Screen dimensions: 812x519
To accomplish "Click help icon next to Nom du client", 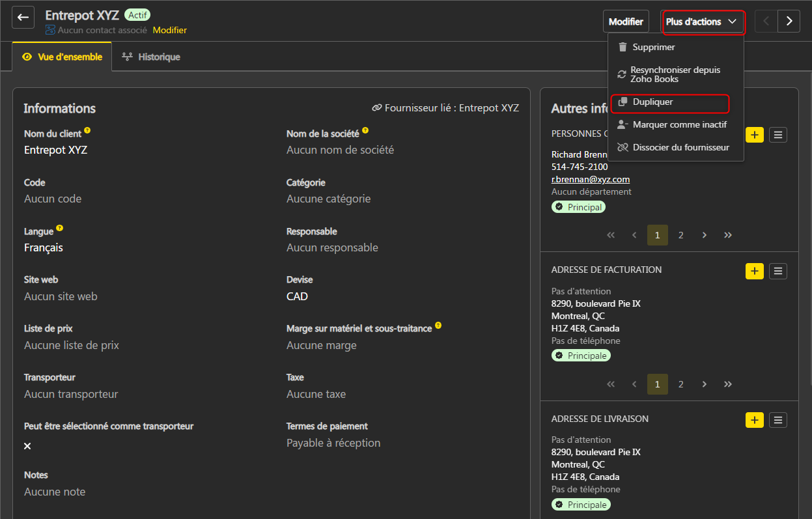I will [87, 131].
